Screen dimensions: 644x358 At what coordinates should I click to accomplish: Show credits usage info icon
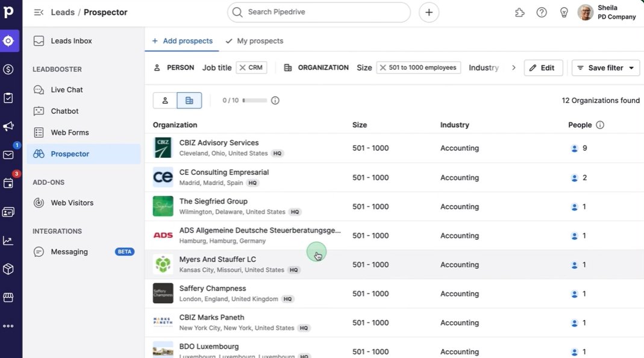[275, 100]
